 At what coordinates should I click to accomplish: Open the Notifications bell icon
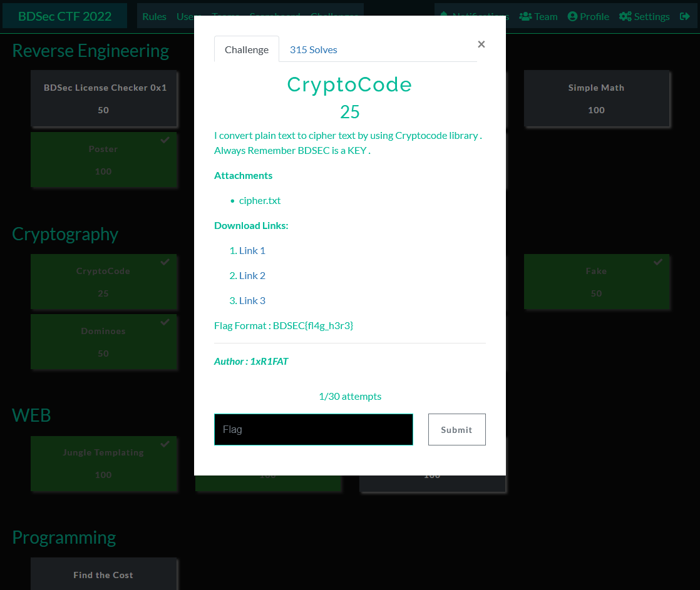tap(444, 16)
